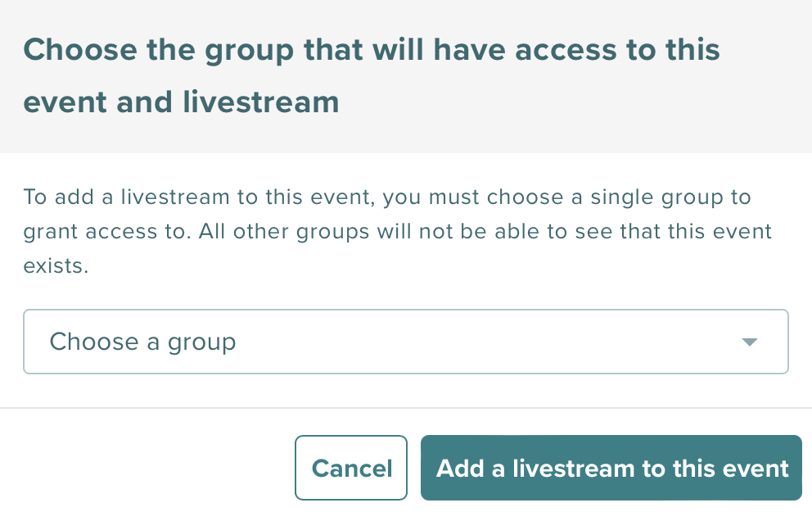Click the dialog title 'Choose the group'
812x521 pixels.
pos(372,50)
